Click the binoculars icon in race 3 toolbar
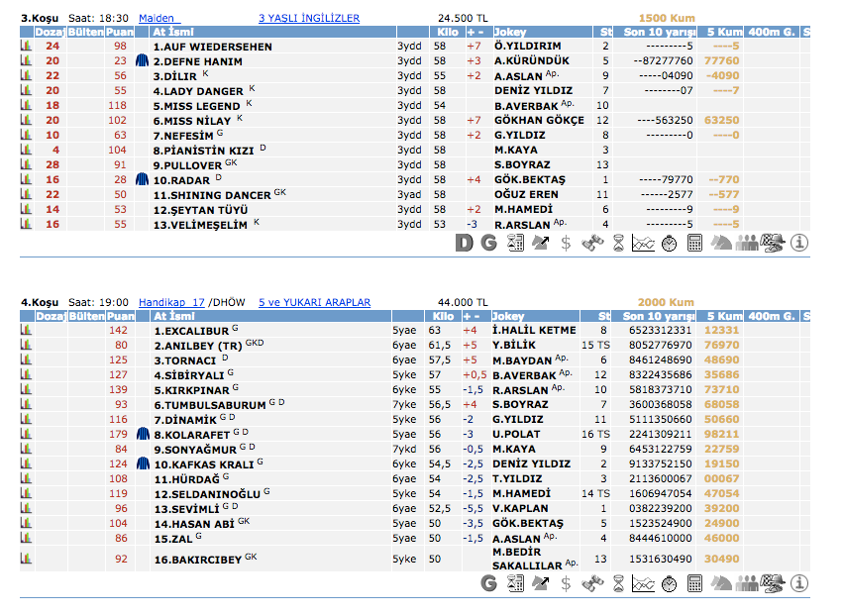 tap(591, 243)
